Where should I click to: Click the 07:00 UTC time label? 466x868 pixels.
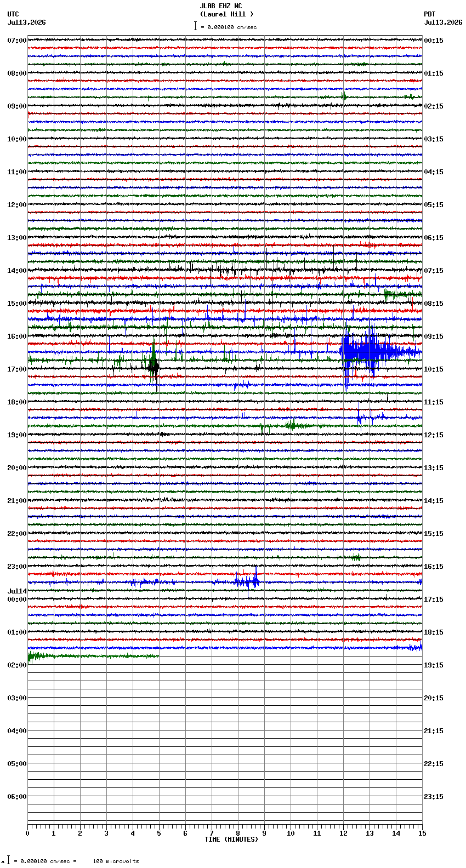click(x=17, y=41)
